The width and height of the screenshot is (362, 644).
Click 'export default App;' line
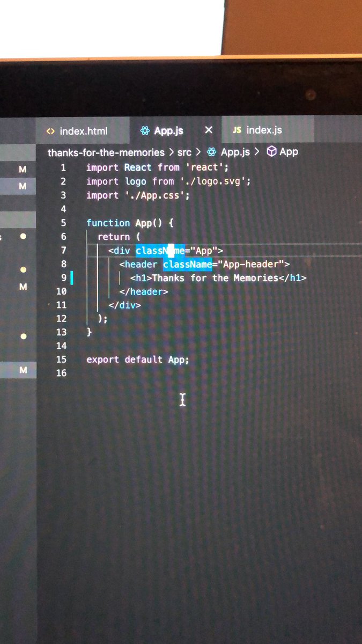138,360
